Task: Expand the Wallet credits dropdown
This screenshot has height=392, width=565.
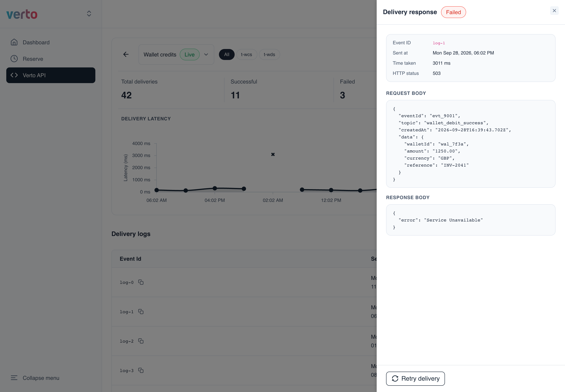Action: pos(176,54)
